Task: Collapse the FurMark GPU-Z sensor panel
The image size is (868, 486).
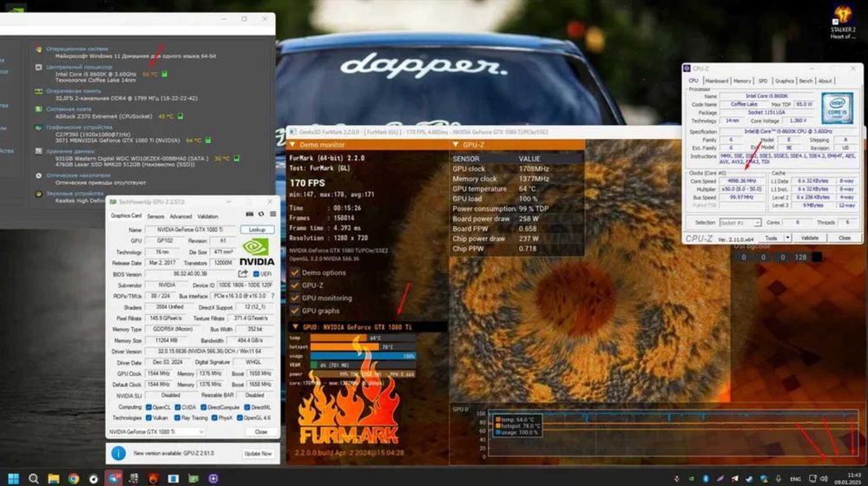Action: click(456, 144)
